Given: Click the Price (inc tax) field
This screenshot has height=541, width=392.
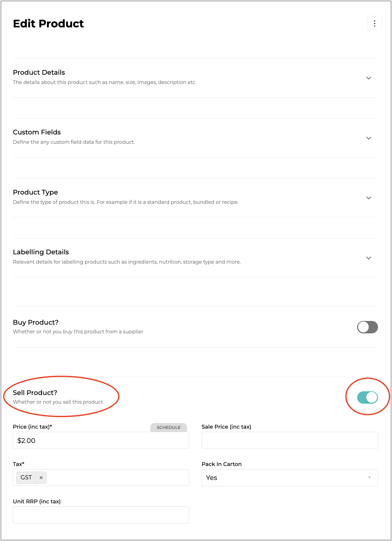Looking at the screenshot, I should point(101,440).
